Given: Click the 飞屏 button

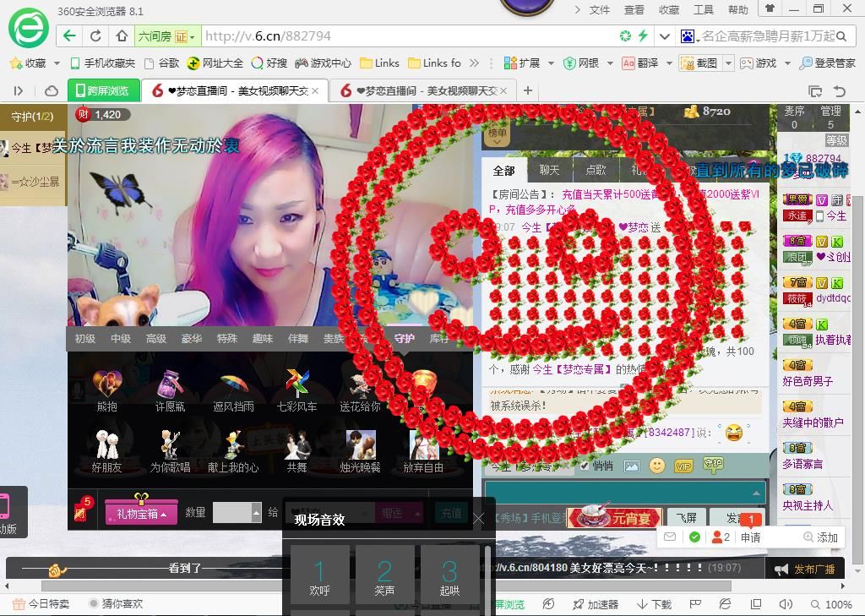Looking at the screenshot, I should tap(686, 518).
